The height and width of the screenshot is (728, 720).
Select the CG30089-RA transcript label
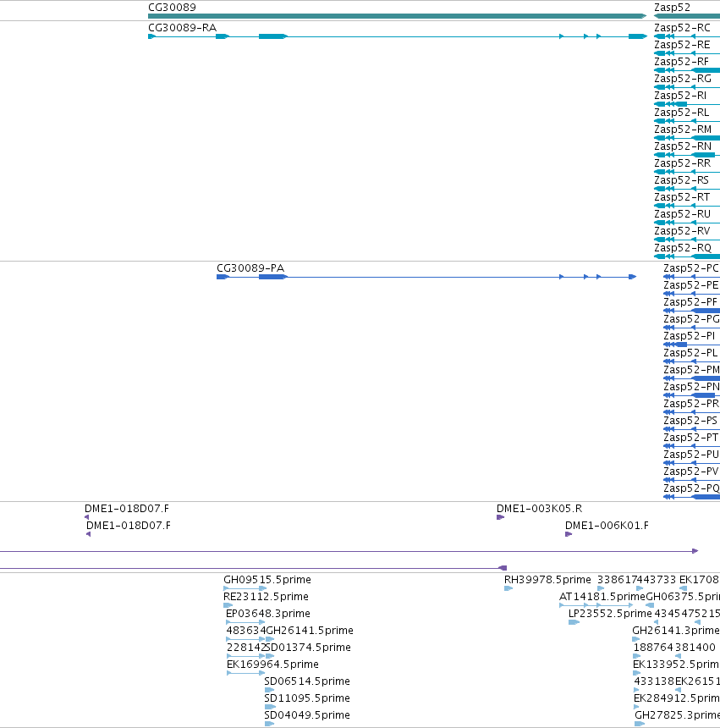(x=182, y=28)
